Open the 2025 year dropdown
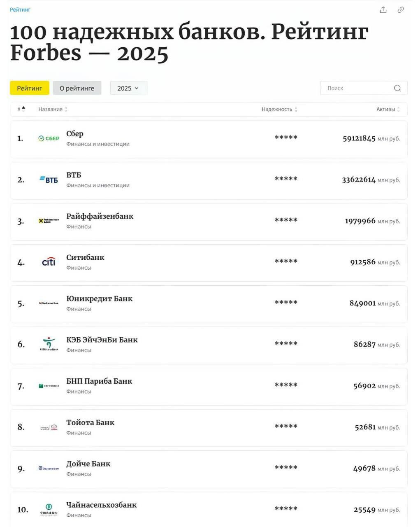The height and width of the screenshot is (527, 420). [x=128, y=88]
